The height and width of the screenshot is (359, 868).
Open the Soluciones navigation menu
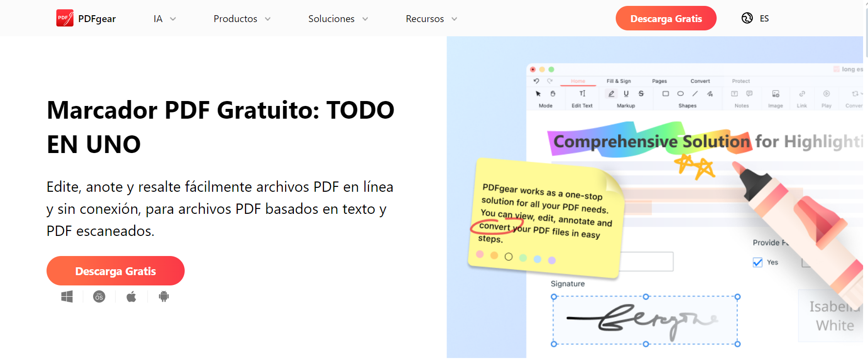coord(331,19)
